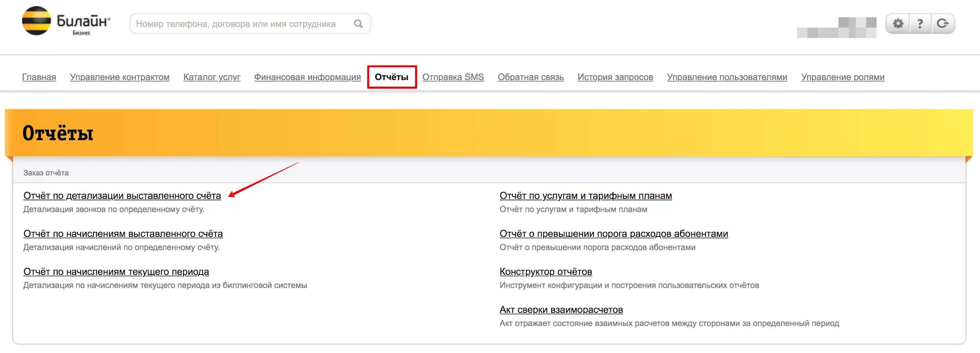Go to the Главная tab
The width and height of the screenshot is (980, 353).
(x=39, y=77)
